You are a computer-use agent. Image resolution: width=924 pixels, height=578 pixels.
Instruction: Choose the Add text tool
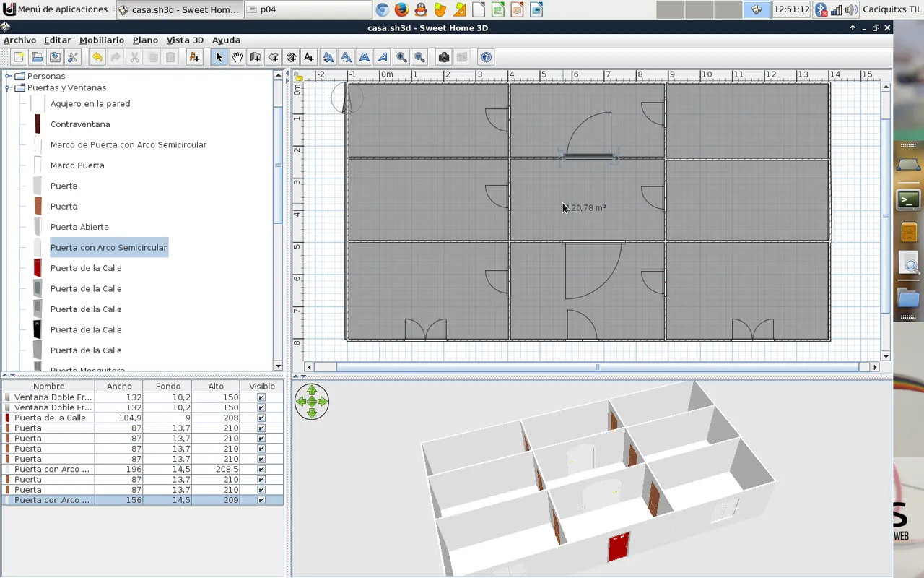click(309, 57)
